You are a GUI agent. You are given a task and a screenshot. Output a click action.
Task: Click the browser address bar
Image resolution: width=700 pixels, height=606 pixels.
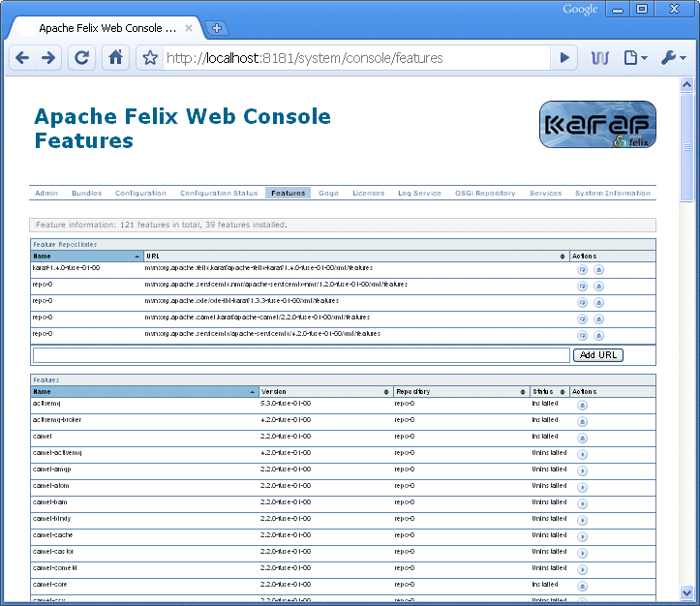click(356, 58)
